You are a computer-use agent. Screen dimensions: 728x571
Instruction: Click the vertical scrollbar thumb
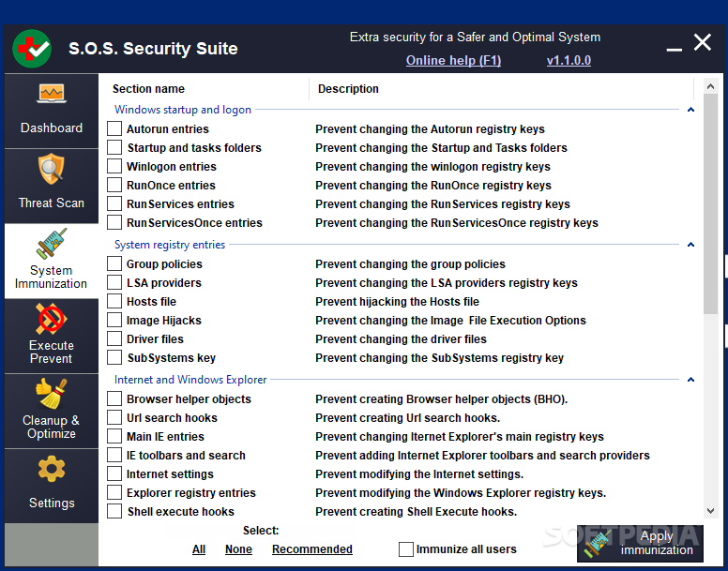coord(710,204)
